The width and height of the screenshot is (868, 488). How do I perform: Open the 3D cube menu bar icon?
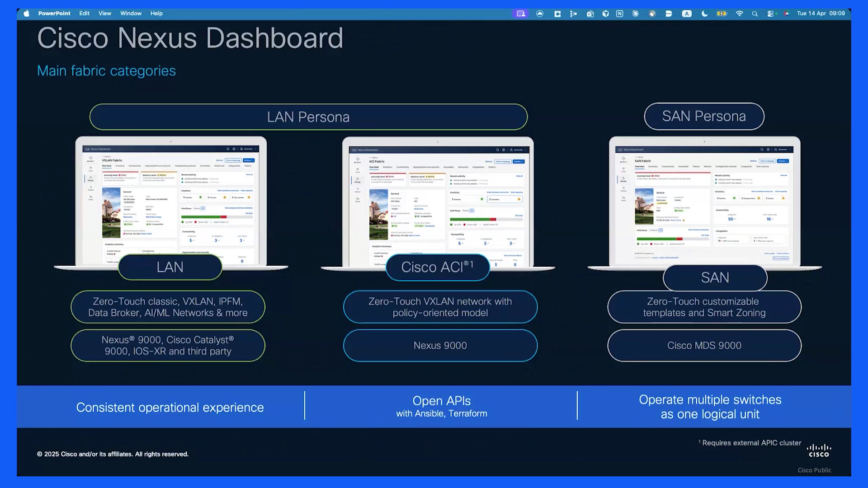coord(605,14)
